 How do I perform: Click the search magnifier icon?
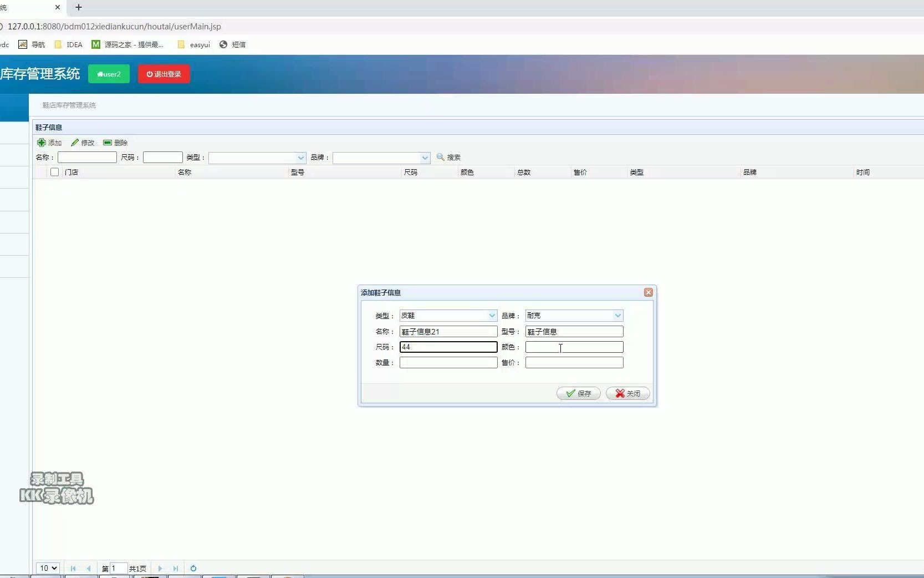pos(441,157)
